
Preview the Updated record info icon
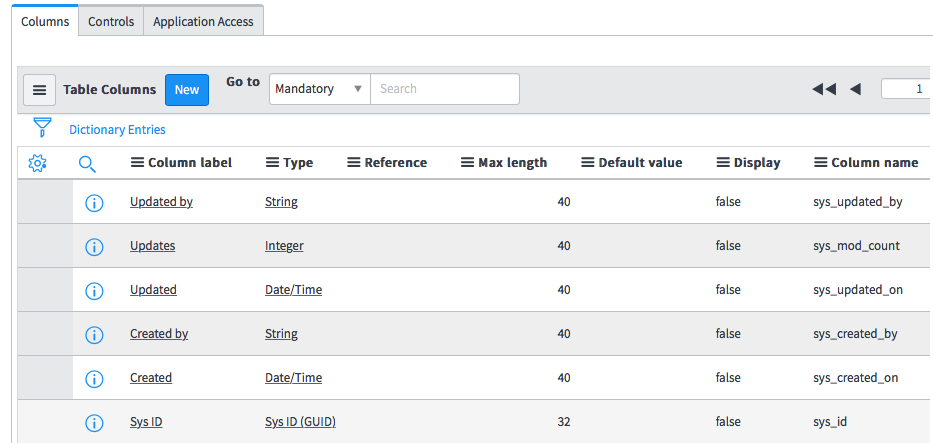[94, 291]
